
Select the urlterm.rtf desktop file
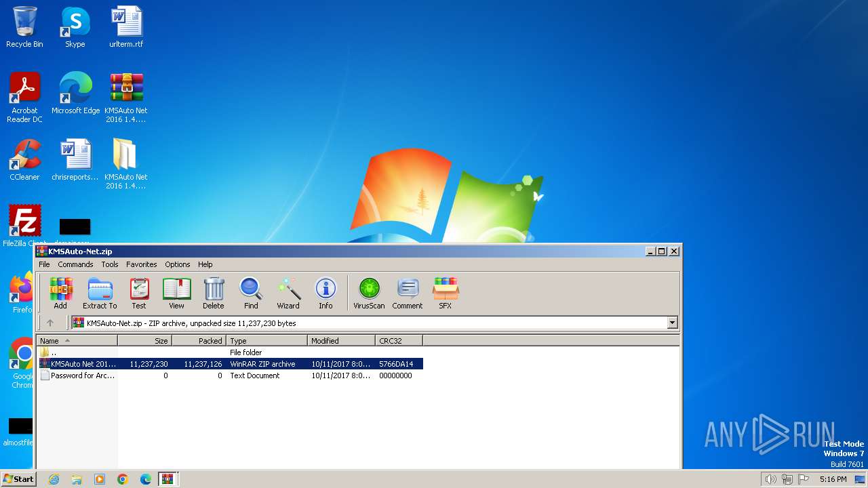pos(126,27)
